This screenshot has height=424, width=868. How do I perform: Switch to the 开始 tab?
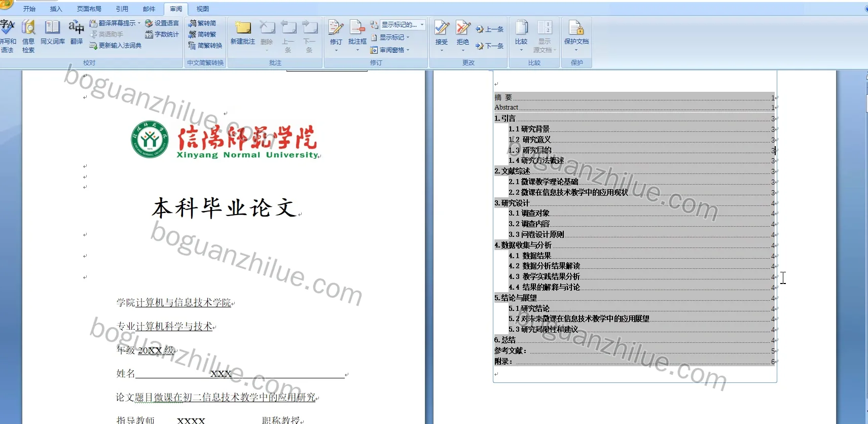click(29, 9)
